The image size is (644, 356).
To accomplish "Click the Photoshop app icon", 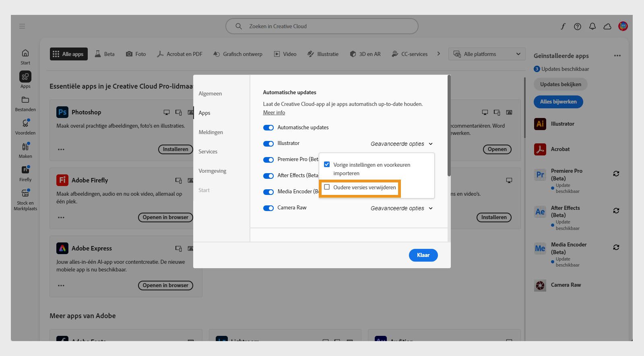I will tap(62, 112).
